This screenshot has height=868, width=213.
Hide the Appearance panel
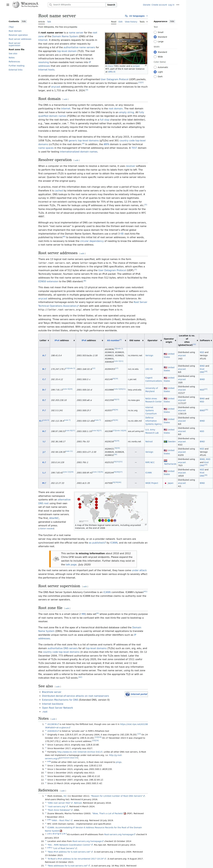pyautogui.click(x=172, y=21)
